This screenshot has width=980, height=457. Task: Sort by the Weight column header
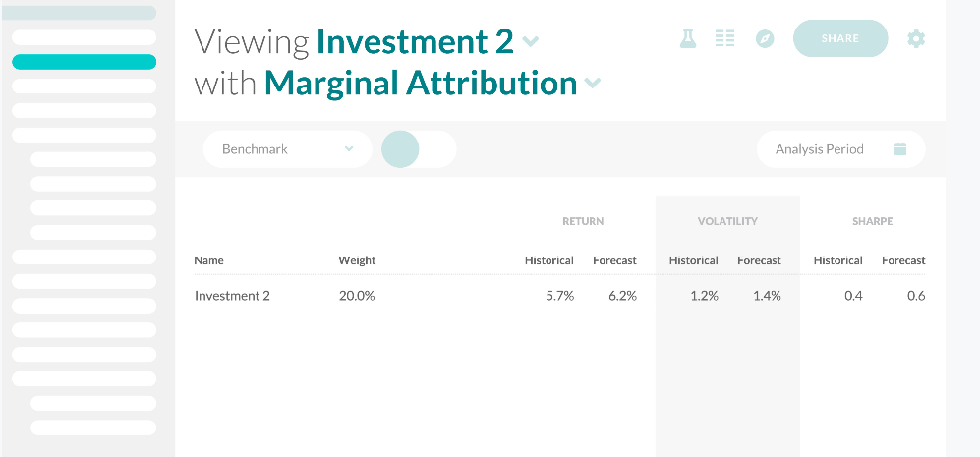coord(357,260)
